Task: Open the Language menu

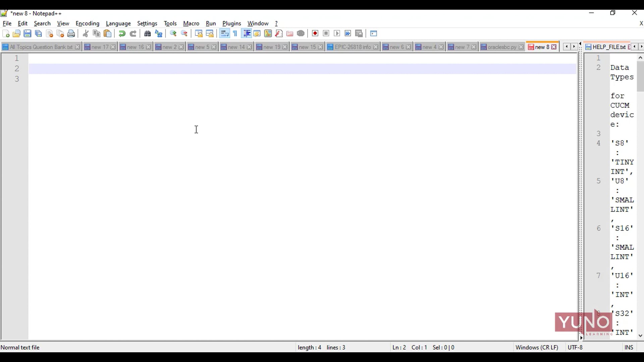Action: tap(118, 23)
